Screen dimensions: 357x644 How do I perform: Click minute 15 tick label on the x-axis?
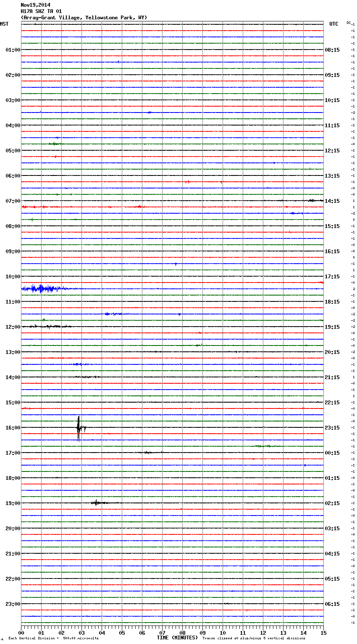tap(323, 633)
